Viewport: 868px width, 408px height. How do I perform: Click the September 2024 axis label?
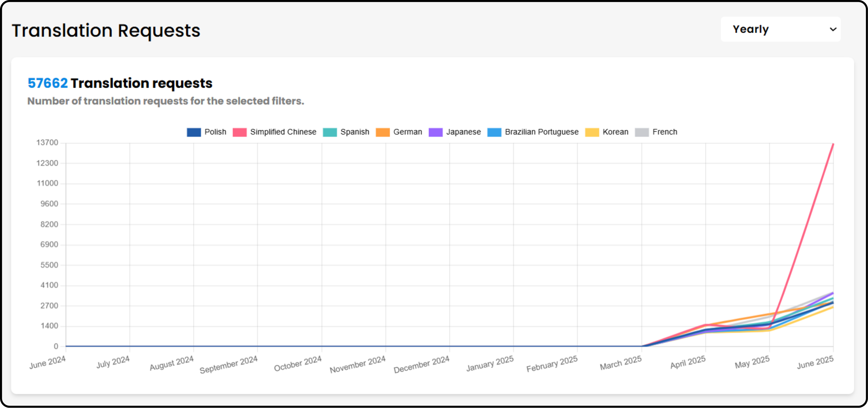click(x=229, y=365)
